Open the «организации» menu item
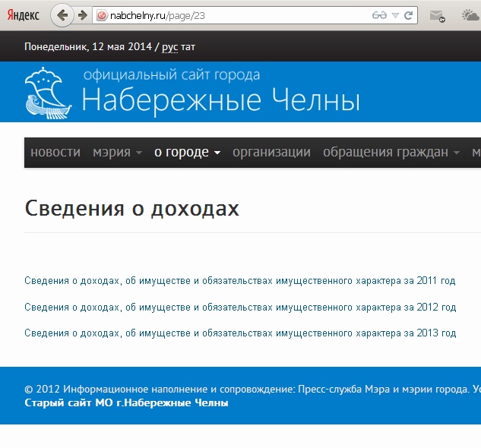481x448 pixels. (271, 153)
